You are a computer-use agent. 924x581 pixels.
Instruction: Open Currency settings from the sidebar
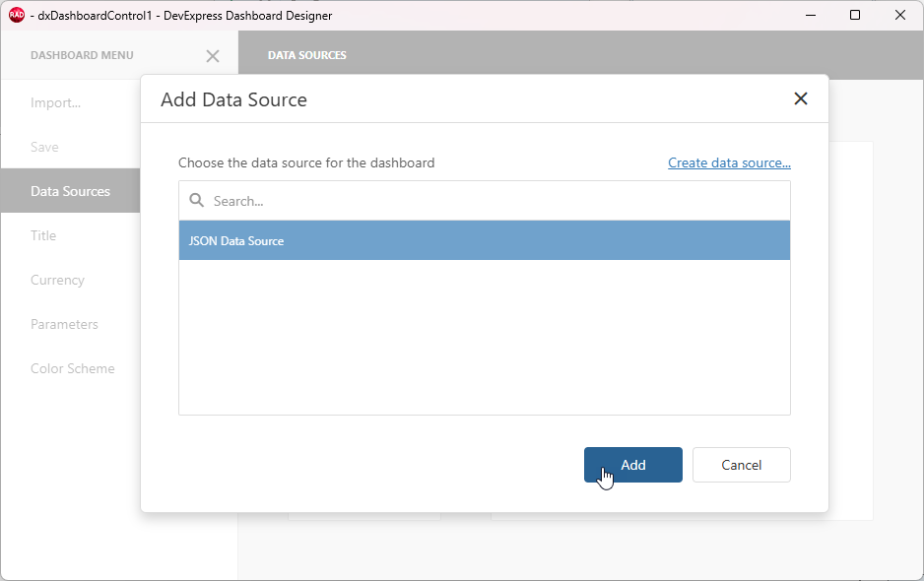[57, 280]
